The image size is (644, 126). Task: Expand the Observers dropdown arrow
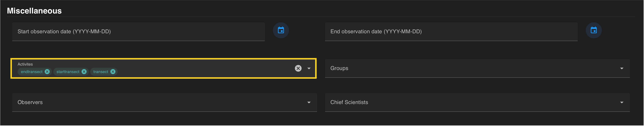pos(309,102)
